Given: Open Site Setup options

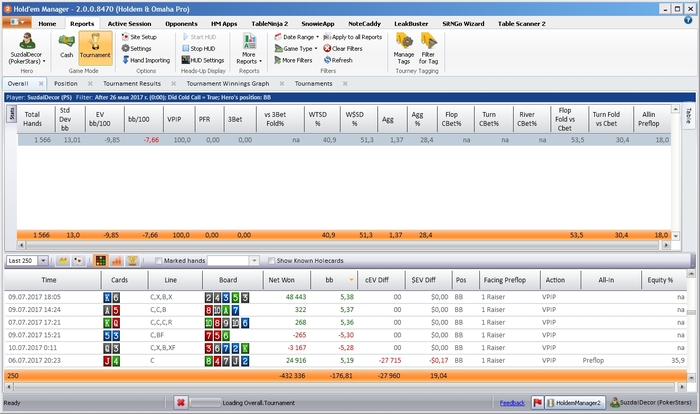Looking at the screenshot, I should pos(139,37).
